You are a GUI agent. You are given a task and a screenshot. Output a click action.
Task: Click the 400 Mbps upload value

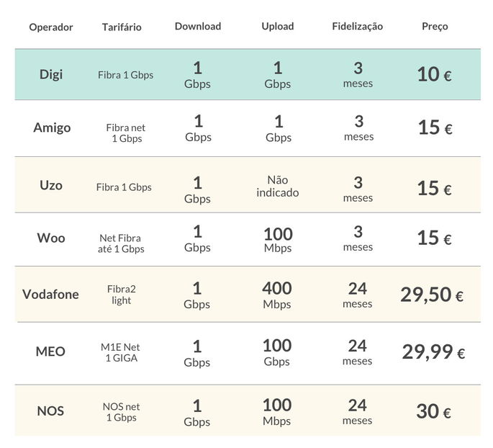(x=277, y=294)
